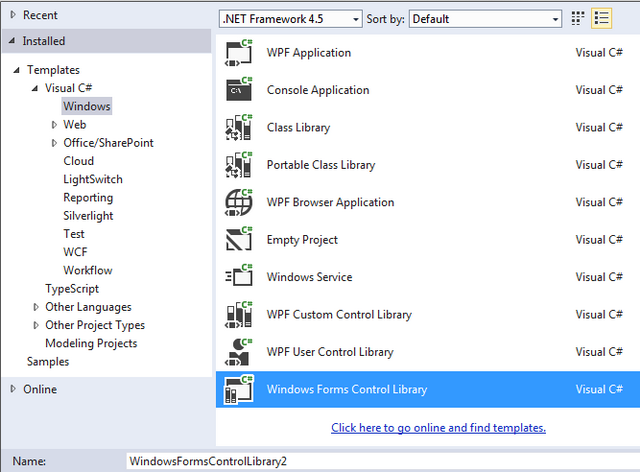Screen dimensions: 640x472
Task: Select the Windows Service template name
Action: point(309,277)
